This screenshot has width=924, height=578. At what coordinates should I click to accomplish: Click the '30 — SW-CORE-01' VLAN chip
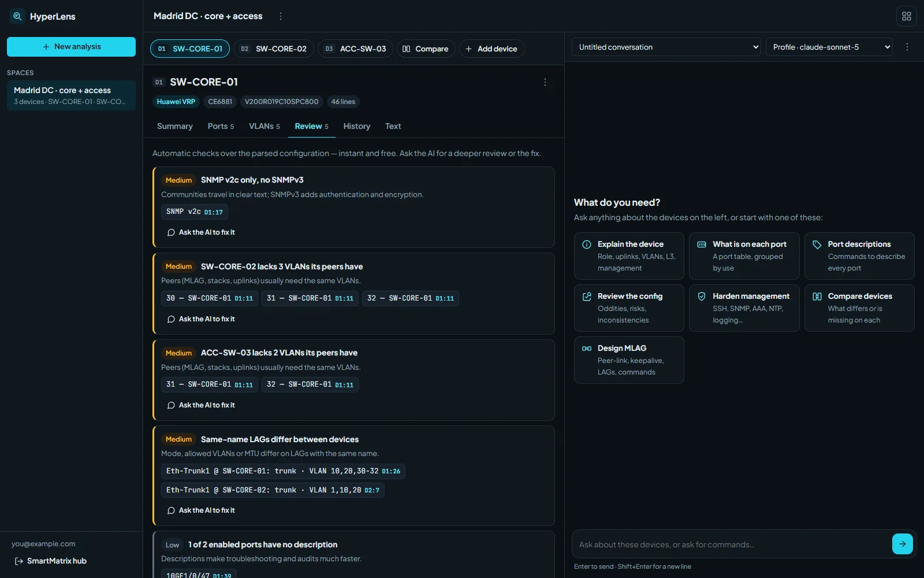(x=210, y=298)
